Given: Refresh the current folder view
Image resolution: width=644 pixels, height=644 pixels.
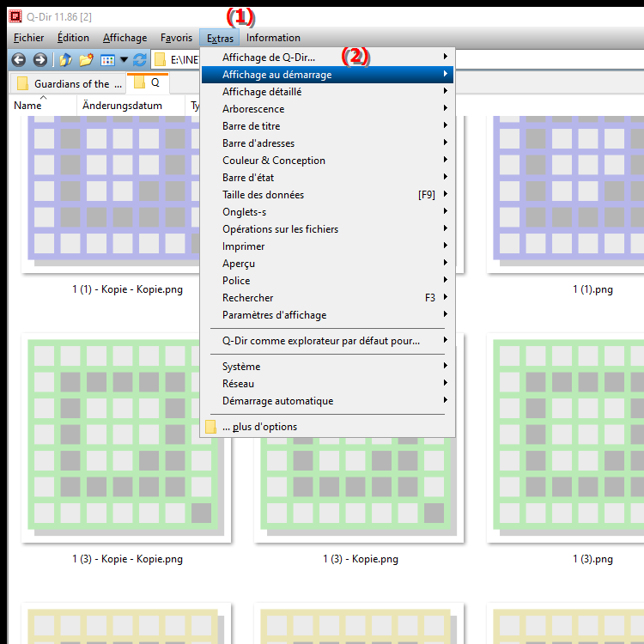Looking at the screenshot, I should point(140,60).
